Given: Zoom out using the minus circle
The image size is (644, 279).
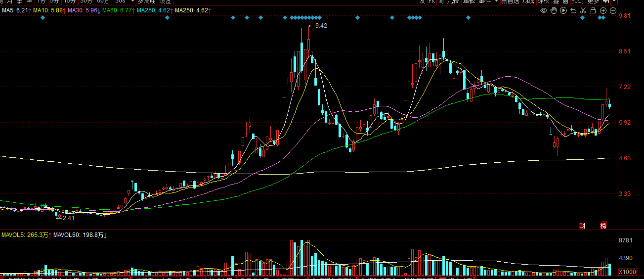Looking at the screenshot, I should click(x=613, y=10).
